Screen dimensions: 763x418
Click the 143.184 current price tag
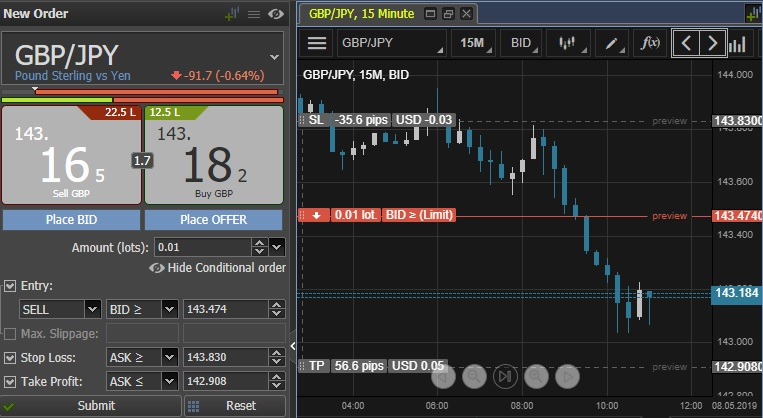[x=737, y=293]
